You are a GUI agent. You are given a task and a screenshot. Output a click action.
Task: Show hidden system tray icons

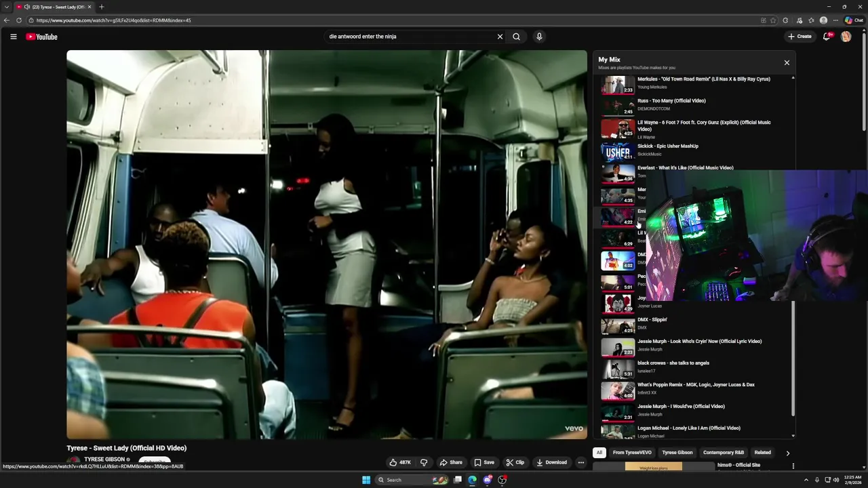(x=806, y=480)
